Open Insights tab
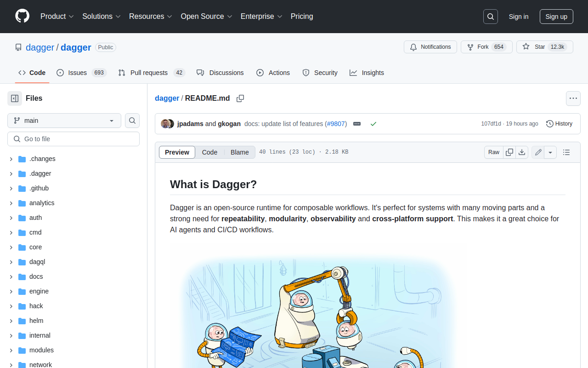The width and height of the screenshot is (588, 368). [367, 73]
